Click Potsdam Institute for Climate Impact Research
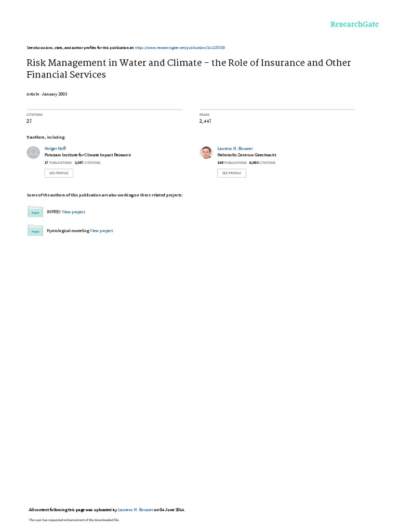This screenshot has height=532, width=399. (x=88, y=155)
